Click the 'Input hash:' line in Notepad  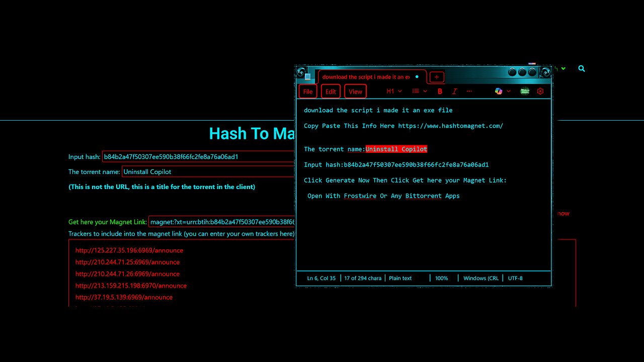[396, 164]
